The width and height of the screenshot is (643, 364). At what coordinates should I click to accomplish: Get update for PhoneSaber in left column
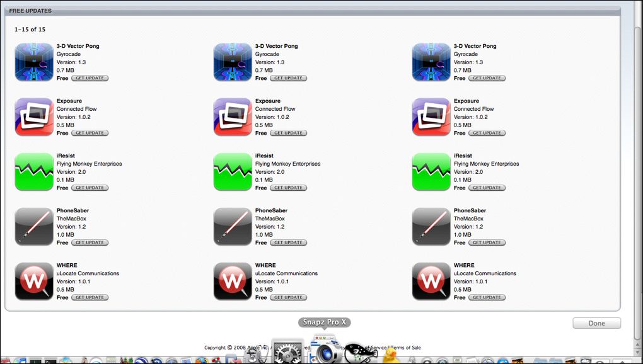[90, 243]
